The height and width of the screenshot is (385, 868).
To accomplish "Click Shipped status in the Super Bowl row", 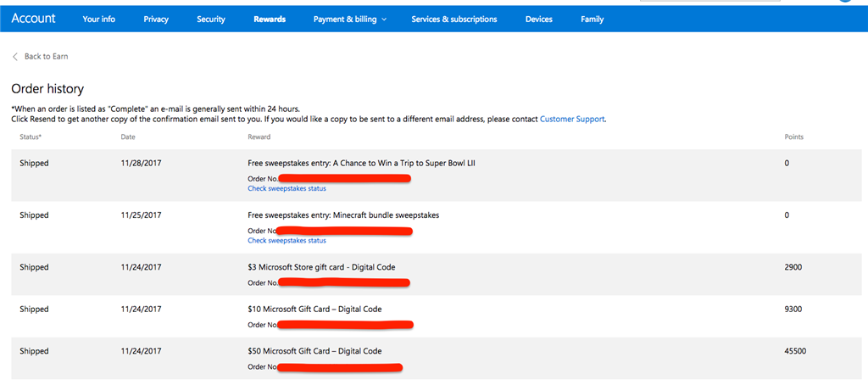I will (34, 164).
